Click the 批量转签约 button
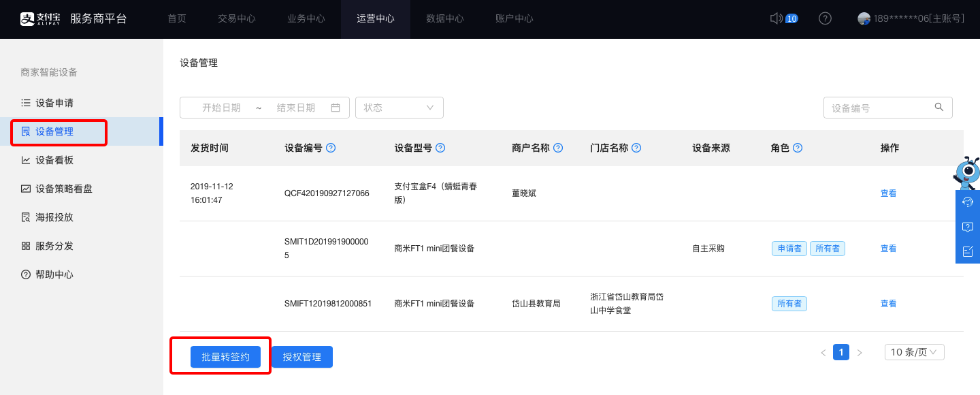 (x=225, y=357)
